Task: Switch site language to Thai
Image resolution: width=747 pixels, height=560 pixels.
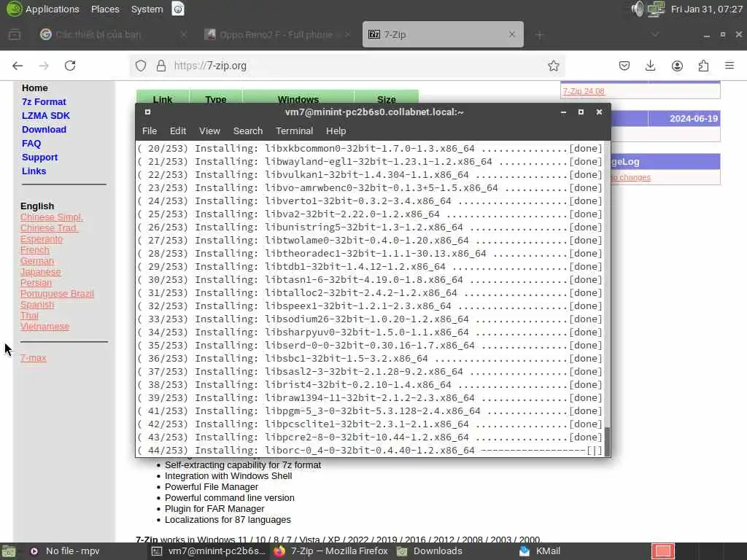Action: pyautogui.click(x=29, y=316)
